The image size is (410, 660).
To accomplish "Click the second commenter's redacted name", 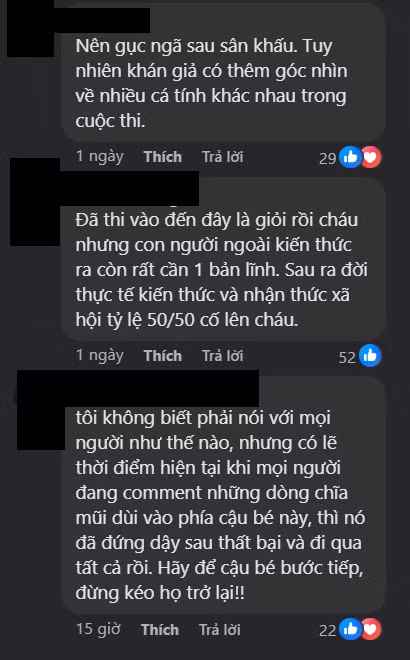I will tap(129, 189).
